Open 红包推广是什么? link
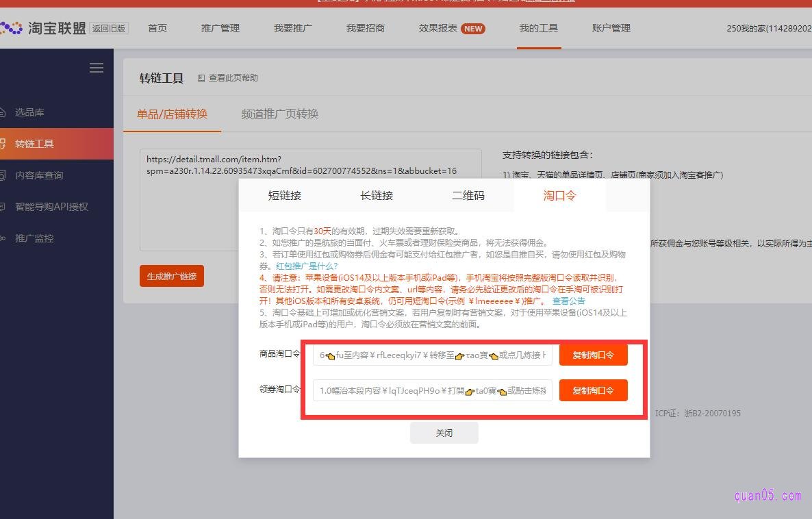 coord(307,266)
